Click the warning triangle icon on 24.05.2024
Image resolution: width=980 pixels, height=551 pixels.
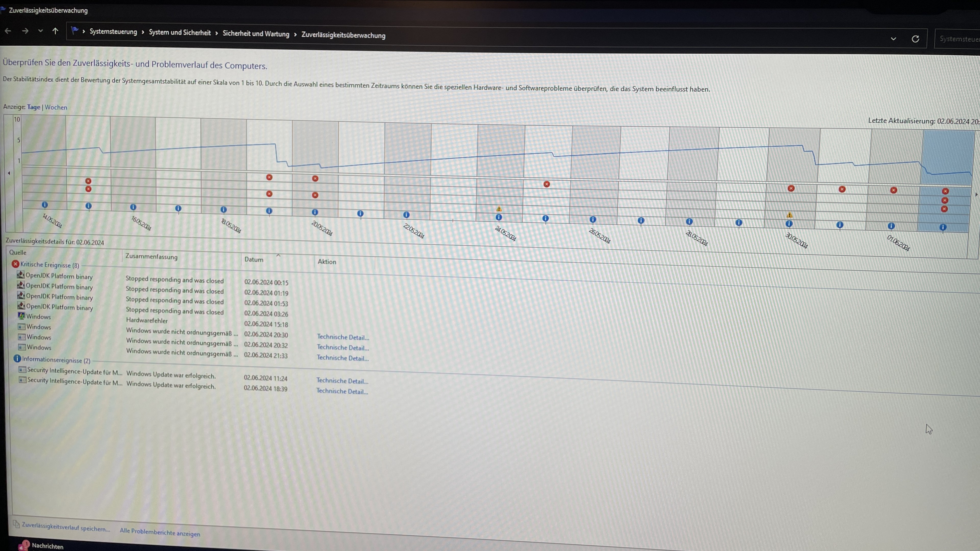tap(499, 209)
